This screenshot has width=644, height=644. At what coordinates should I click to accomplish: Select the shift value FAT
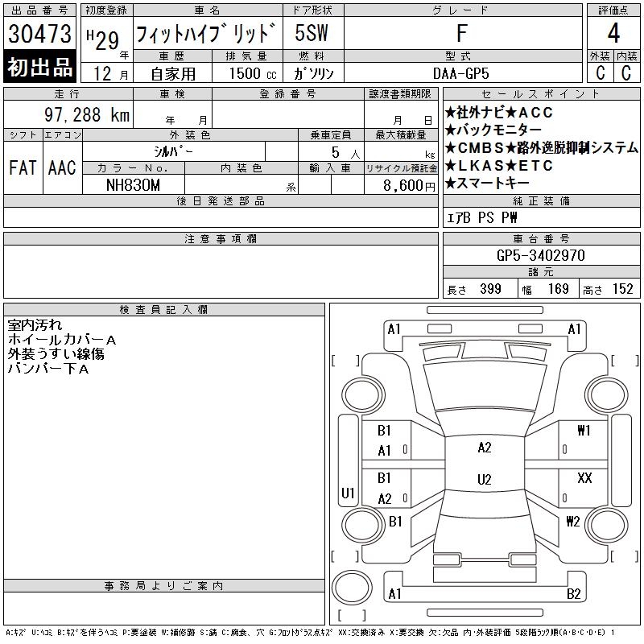coord(23,167)
